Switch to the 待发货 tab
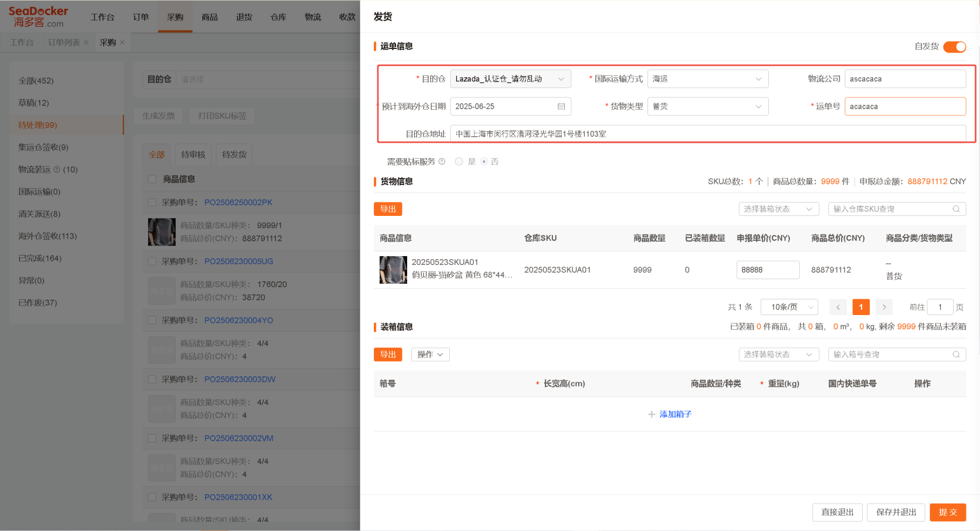Image resolution: width=980 pixels, height=531 pixels. [x=235, y=155]
